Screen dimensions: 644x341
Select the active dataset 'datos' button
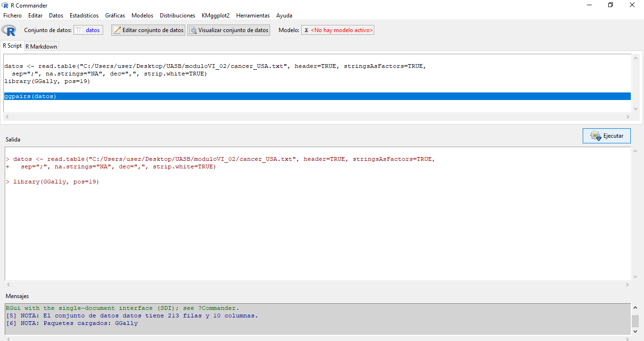88,30
